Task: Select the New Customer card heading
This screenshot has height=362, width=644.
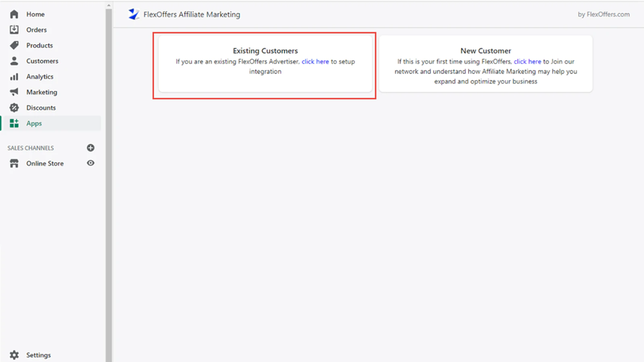Action: 485,51
